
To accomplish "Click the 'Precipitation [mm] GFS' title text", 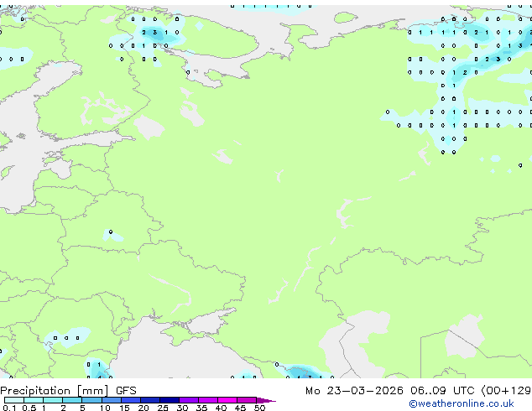I will point(68,391).
